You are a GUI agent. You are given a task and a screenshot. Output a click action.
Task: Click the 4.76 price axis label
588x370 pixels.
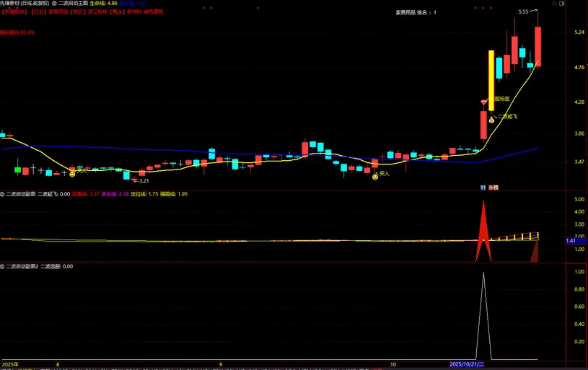click(579, 67)
